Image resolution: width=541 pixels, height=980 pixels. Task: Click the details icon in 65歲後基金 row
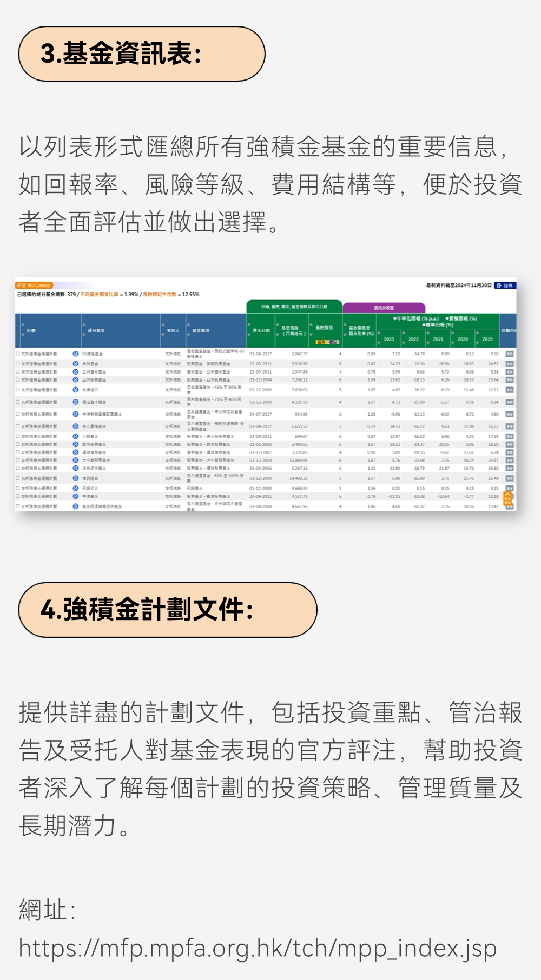pos(509,354)
